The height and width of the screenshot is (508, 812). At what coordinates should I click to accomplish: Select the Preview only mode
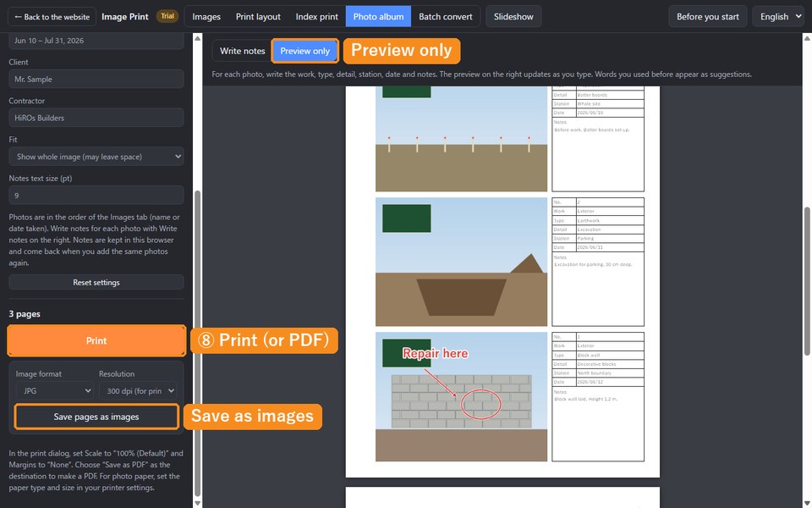305,51
